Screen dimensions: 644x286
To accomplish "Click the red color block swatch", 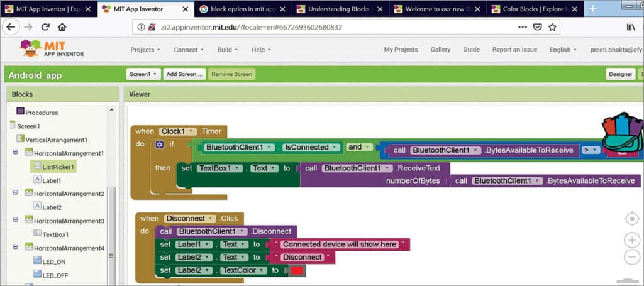I will [x=297, y=270].
